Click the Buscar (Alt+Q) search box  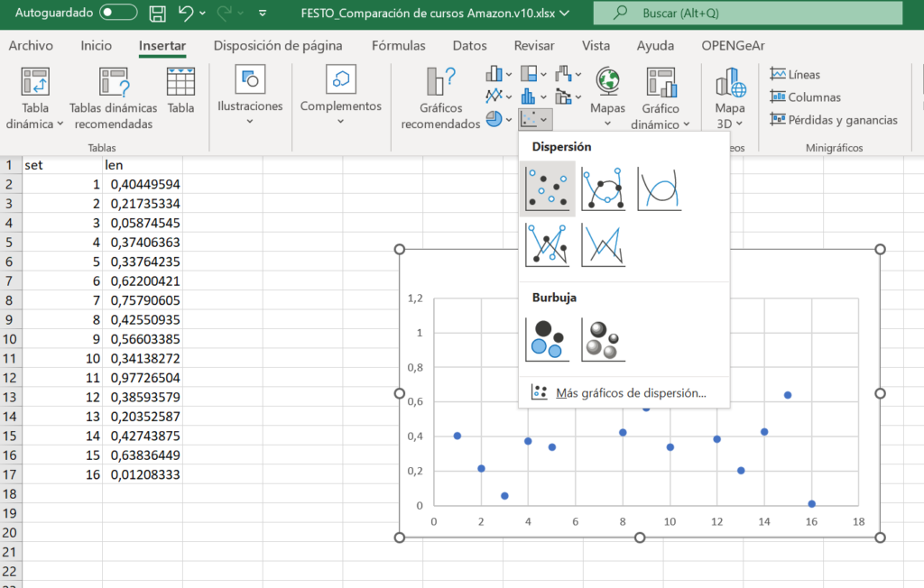[748, 13]
